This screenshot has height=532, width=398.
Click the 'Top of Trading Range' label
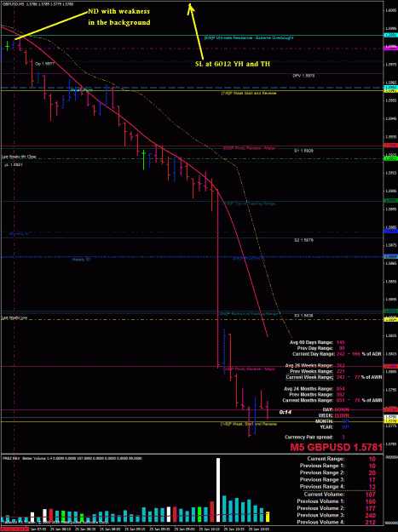[249, 203]
